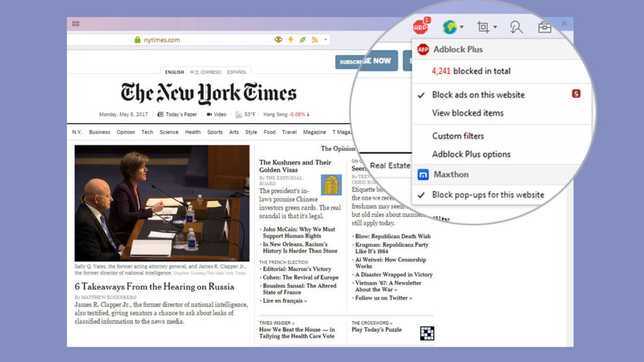Open the dropdown arrow beside the globe icon
Screen dimensions: 644x362
(x=462, y=28)
